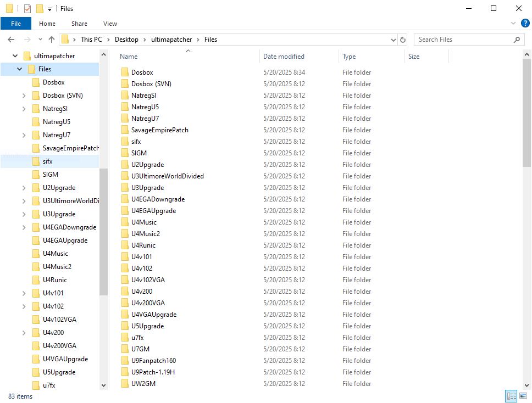Click the Forward navigation arrow

click(27, 40)
